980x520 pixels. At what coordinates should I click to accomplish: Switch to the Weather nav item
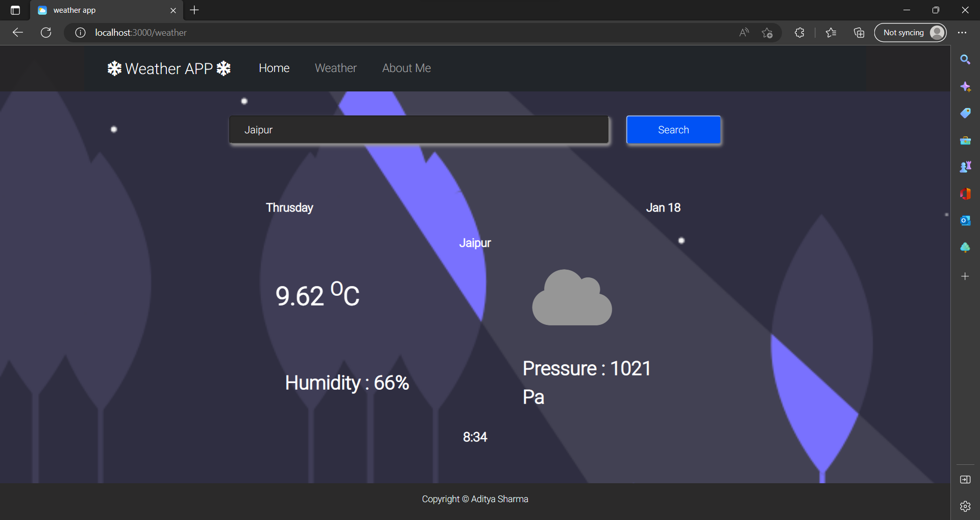pos(335,68)
